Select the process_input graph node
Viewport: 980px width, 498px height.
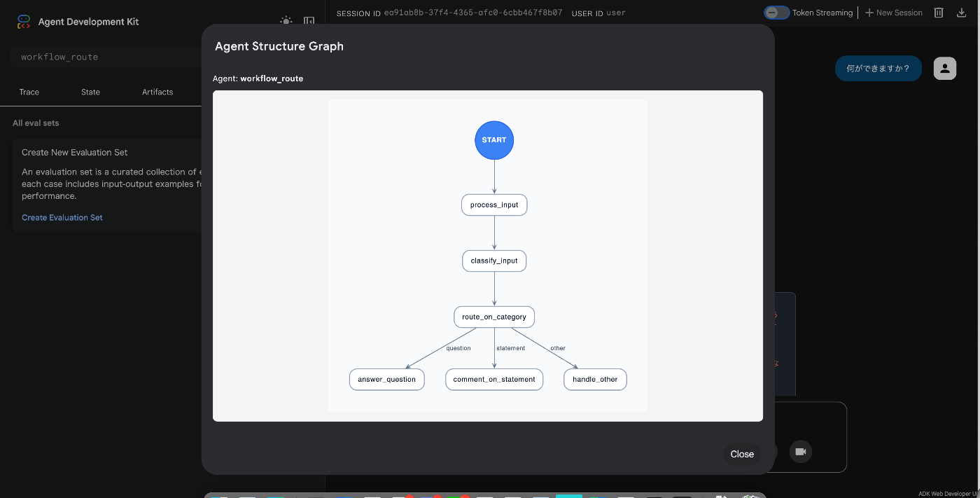click(x=494, y=205)
